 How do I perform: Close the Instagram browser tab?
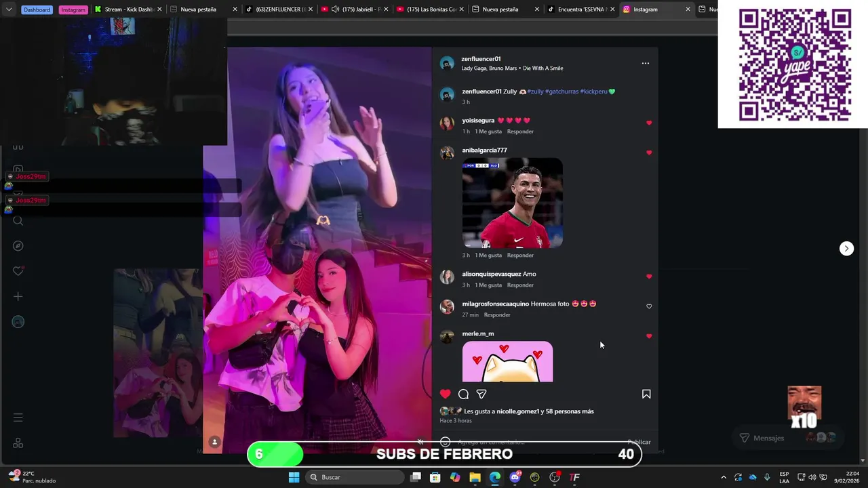tap(688, 9)
